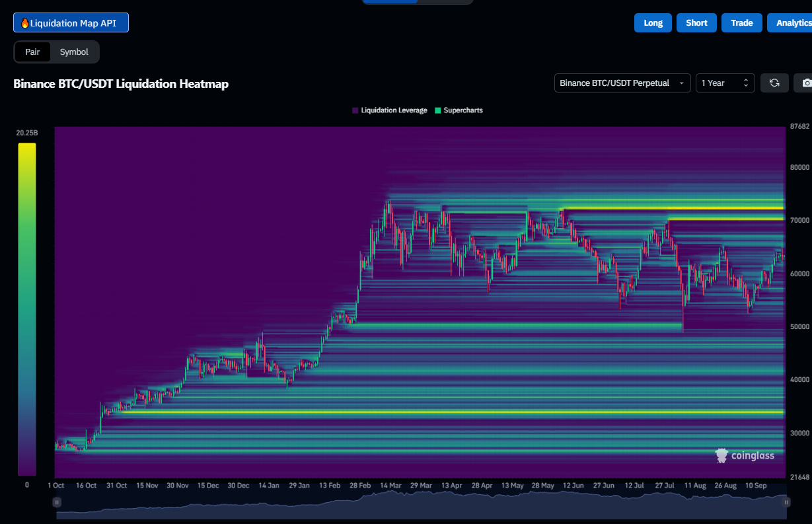Click the blue segmented toggle at the top
The width and height of the screenshot is (812, 524).
click(x=389, y=2)
